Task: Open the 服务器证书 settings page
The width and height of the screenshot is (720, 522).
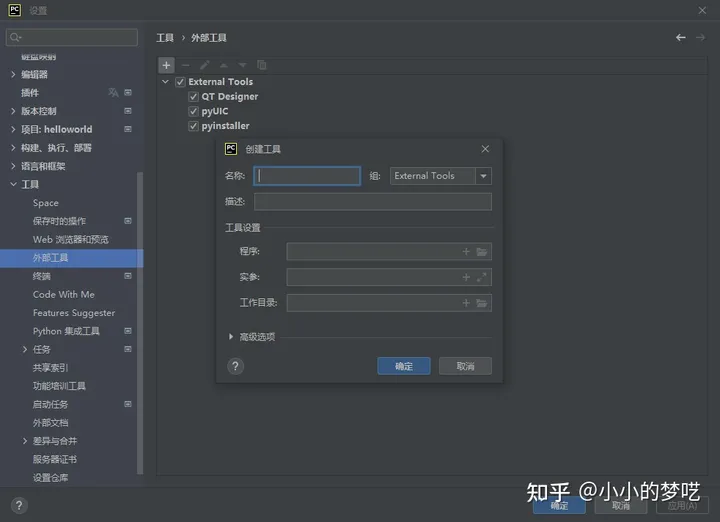Action: point(55,459)
